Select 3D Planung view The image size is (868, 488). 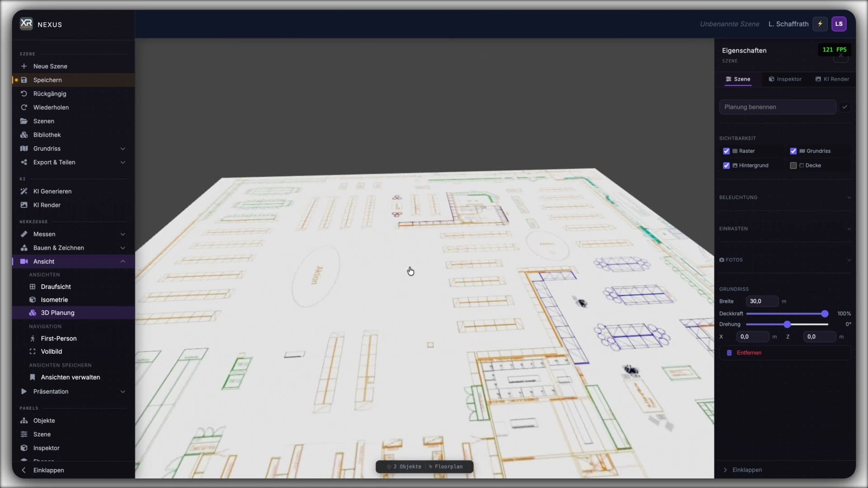pyautogui.click(x=74, y=313)
